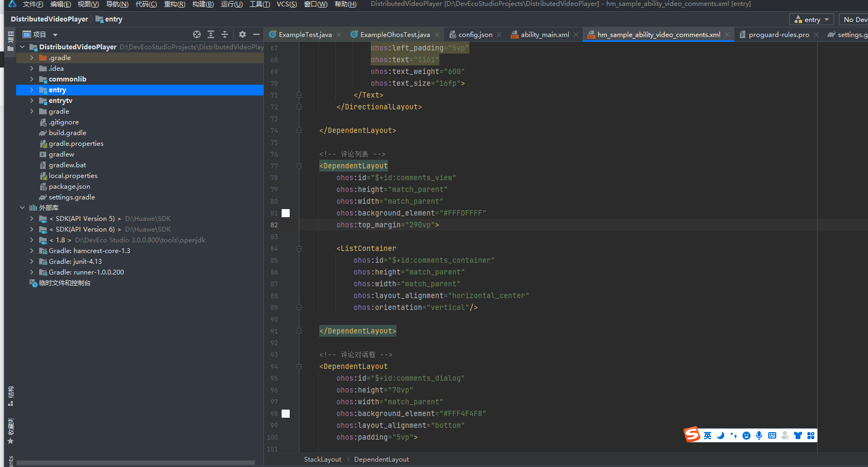Select build.gradle file in project tree
This screenshot has height=467, width=868.
click(67, 132)
